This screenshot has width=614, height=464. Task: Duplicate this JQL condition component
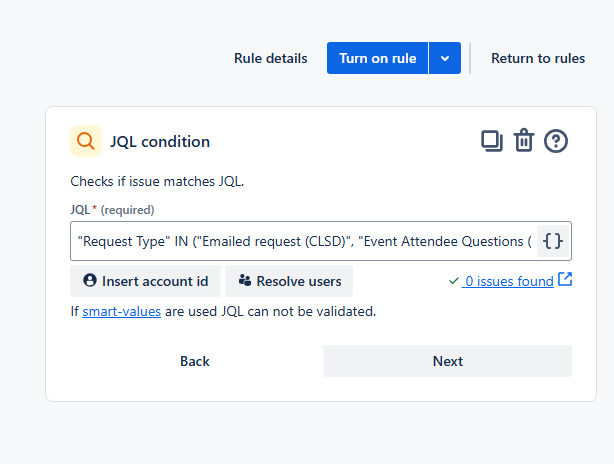pyautogui.click(x=492, y=141)
